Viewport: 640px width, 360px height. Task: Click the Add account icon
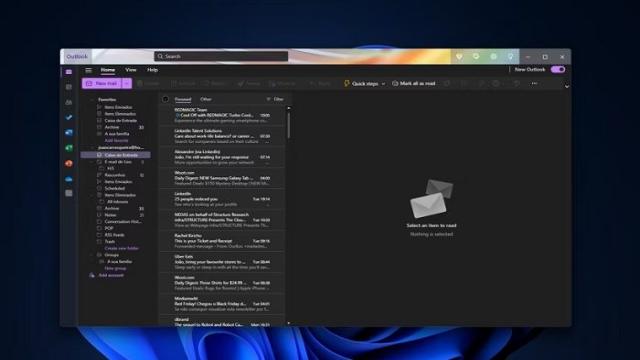[x=92, y=276]
